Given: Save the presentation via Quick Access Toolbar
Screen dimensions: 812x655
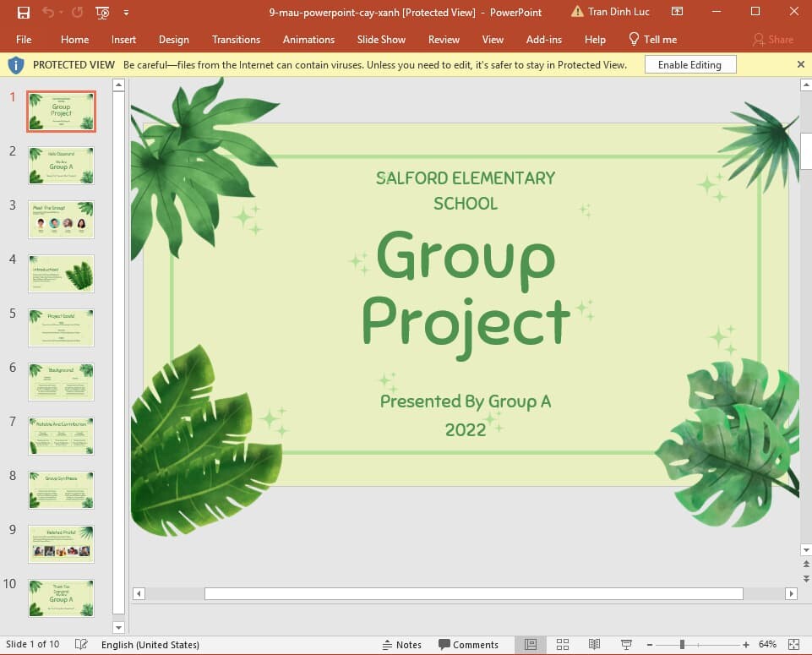Looking at the screenshot, I should 24,12.
